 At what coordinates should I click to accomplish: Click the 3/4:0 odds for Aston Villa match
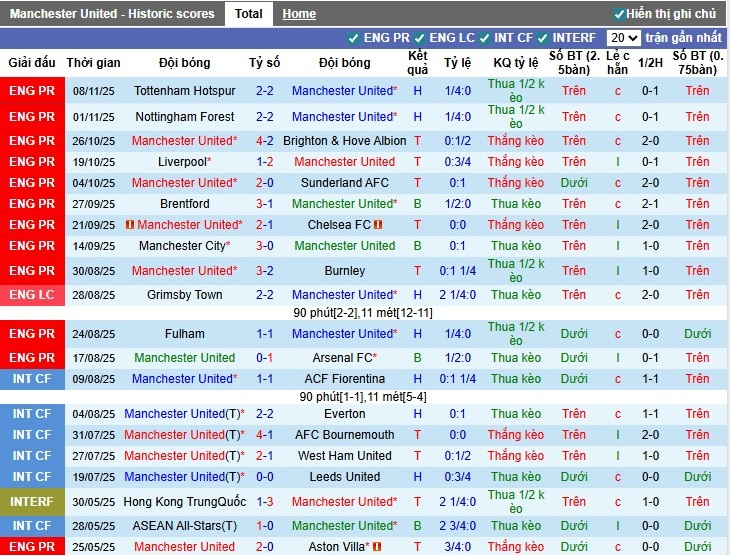pos(457,547)
